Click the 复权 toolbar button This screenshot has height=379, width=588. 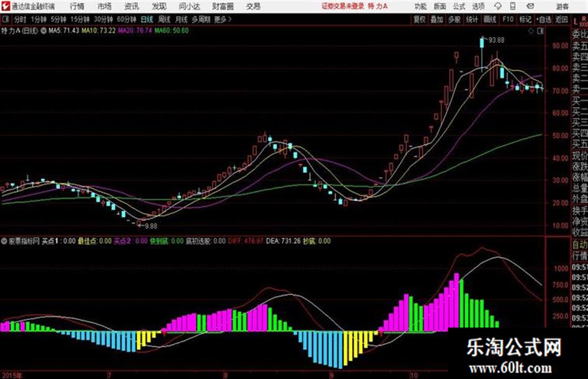coord(419,19)
